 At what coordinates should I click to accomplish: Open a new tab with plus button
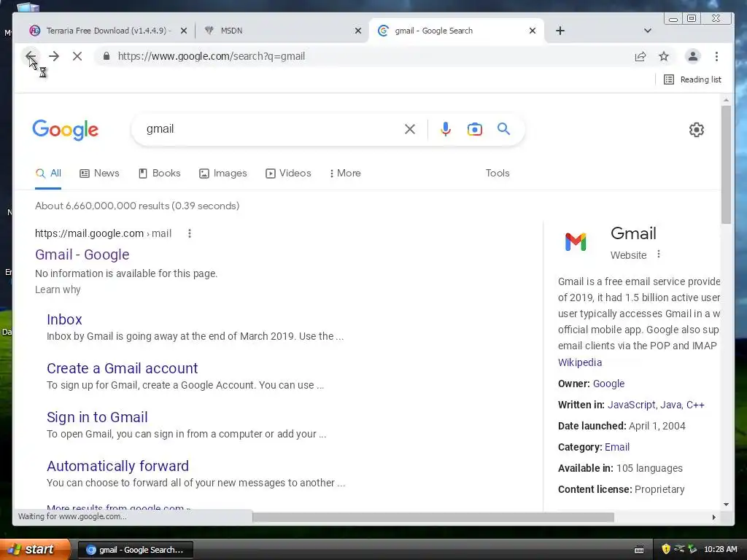[x=560, y=31]
